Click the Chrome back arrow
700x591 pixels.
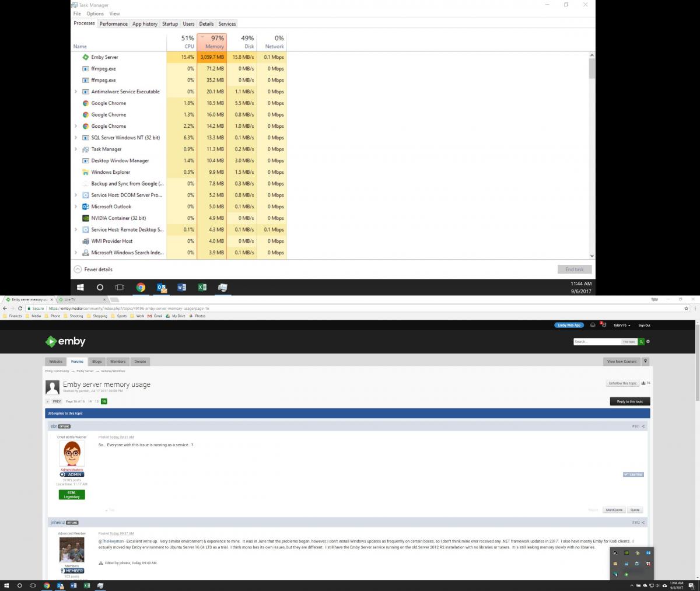(5, 308)
